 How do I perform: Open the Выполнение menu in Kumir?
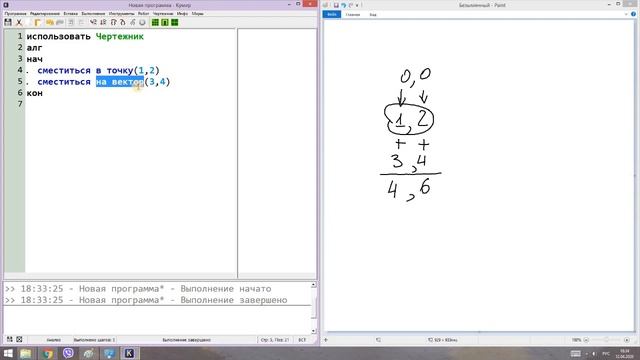pyautogui.click(x=93, y=13)
